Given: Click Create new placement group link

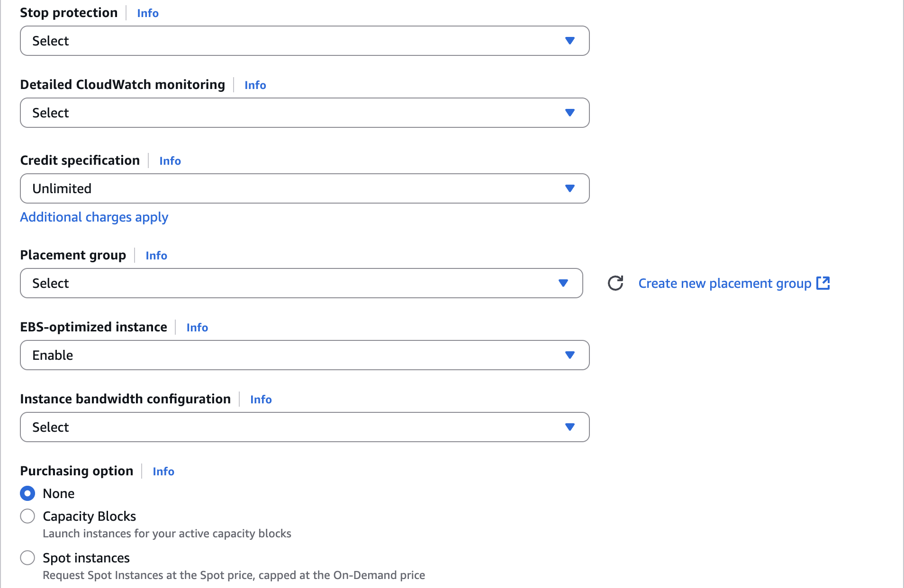Looking at the screenshot, I should coord(724,283).
